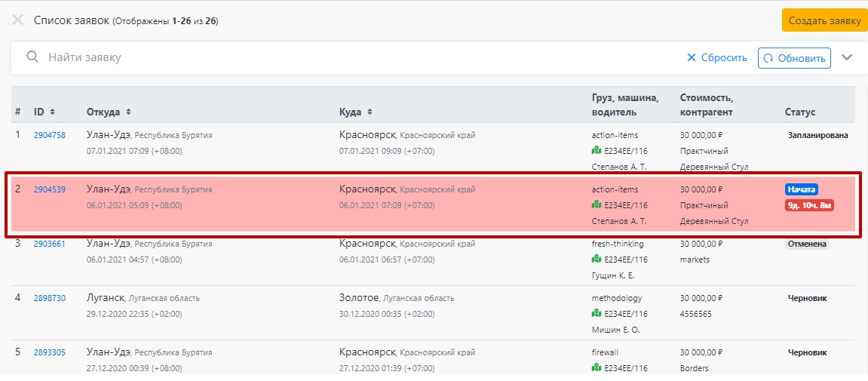Click date 27.12.2020 01:39 (+07:00)
Screen dimensions: 868x381
[x=387, y=367]
